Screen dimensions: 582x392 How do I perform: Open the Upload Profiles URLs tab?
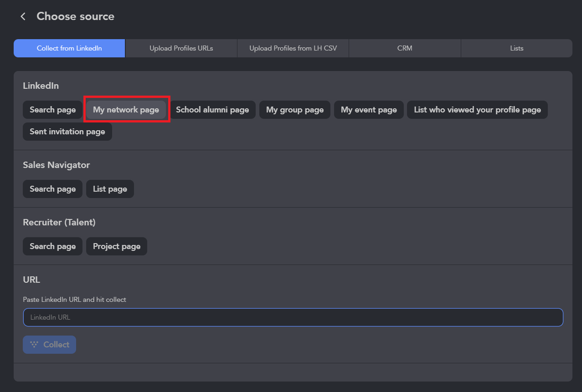point(181,48)
